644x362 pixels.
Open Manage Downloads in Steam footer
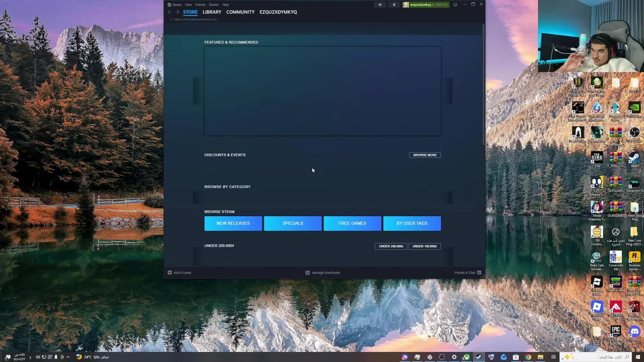pos(323,273)
